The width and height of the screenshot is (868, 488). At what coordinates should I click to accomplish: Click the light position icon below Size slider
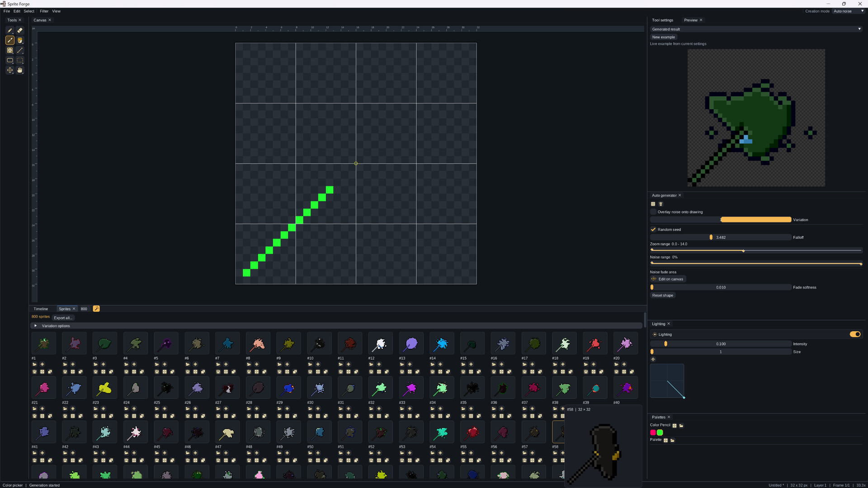pyautogui.click(x=653, y=359)
